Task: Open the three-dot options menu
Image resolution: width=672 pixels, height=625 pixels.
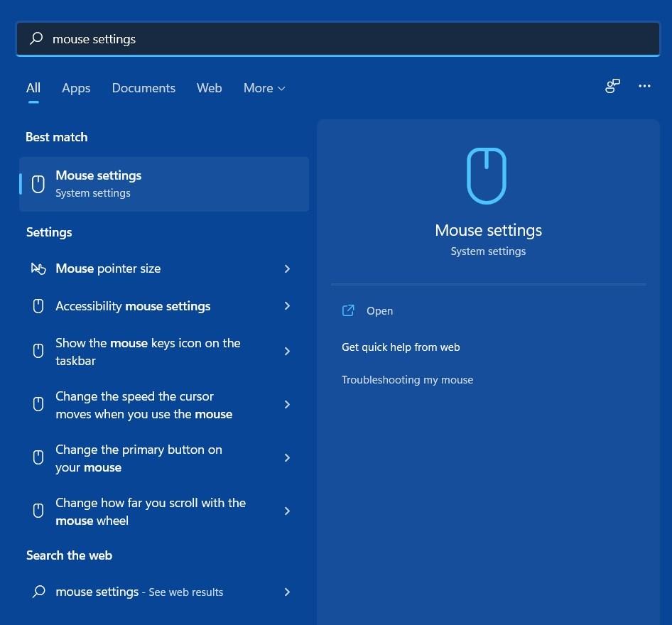Action: coord(644,86)
